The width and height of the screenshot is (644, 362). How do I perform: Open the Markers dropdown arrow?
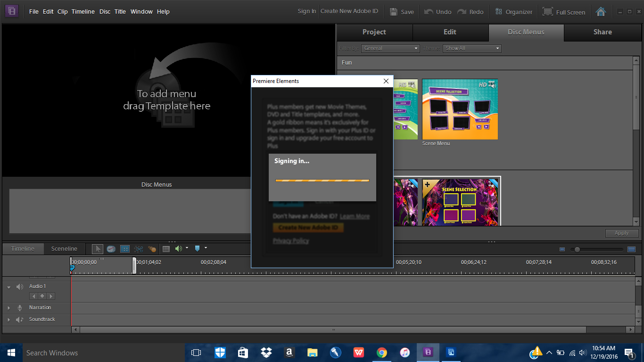206,248
